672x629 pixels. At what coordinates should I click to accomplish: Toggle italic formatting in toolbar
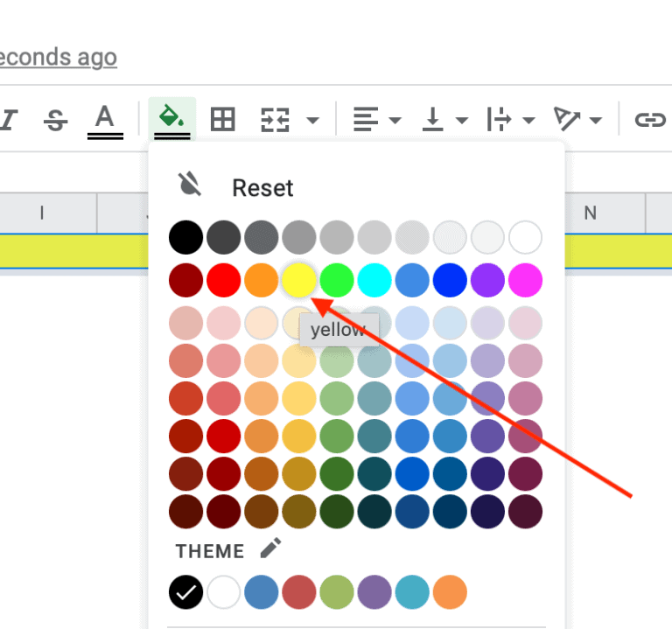pos(9,120)
